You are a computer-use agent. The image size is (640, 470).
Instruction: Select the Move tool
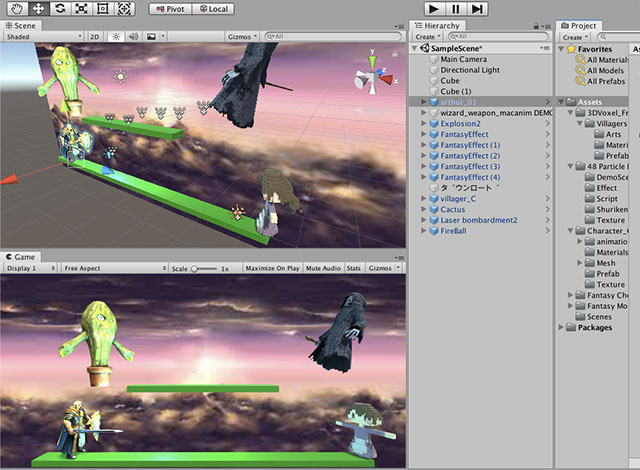[38, 9]
